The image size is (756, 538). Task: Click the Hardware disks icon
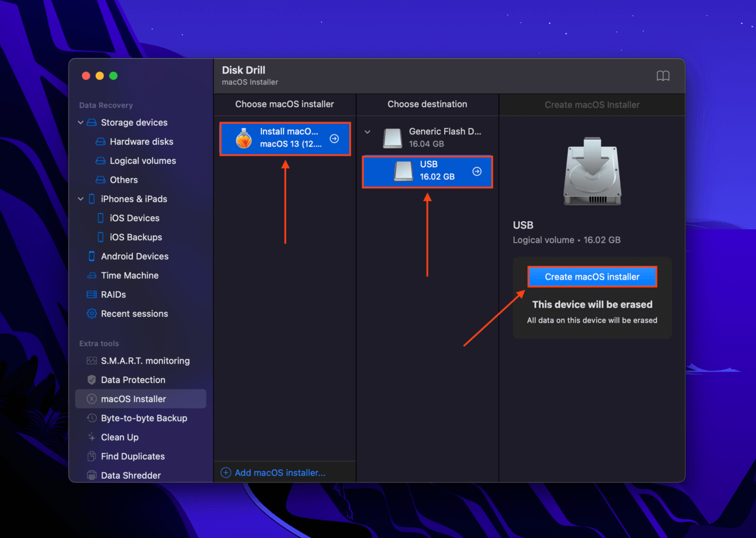100,142
